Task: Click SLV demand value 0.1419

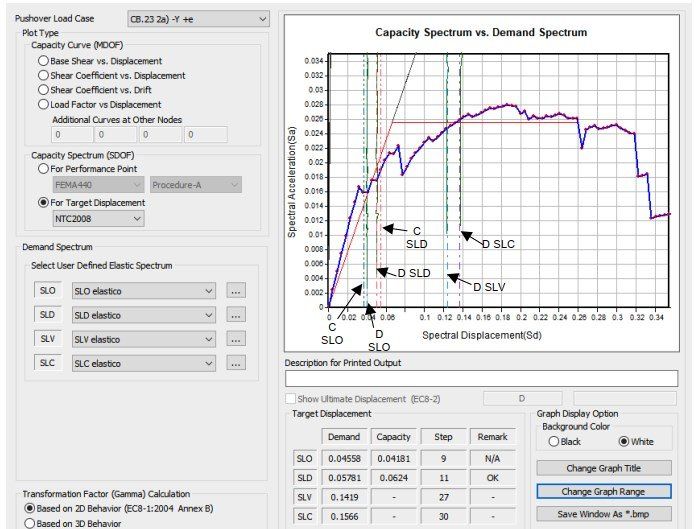Action: click(344, 497)
